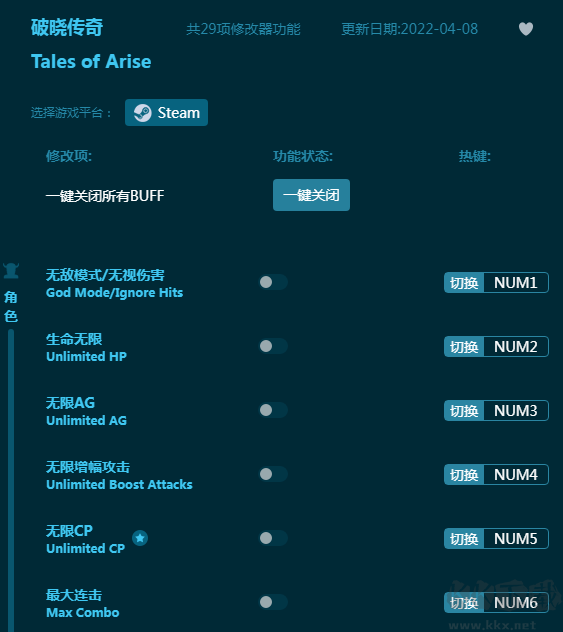This screenshot has height=632, width=563.
Task: Toggle the Max Combo switch
Action: pyautogui.click(x=273, y=602)
